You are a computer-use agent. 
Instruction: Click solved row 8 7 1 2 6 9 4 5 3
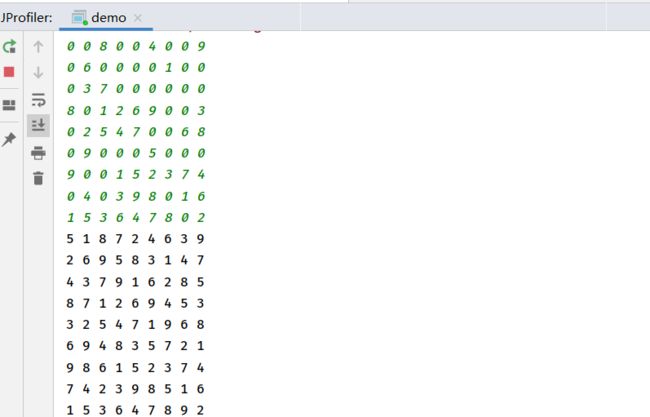(135, 303)
